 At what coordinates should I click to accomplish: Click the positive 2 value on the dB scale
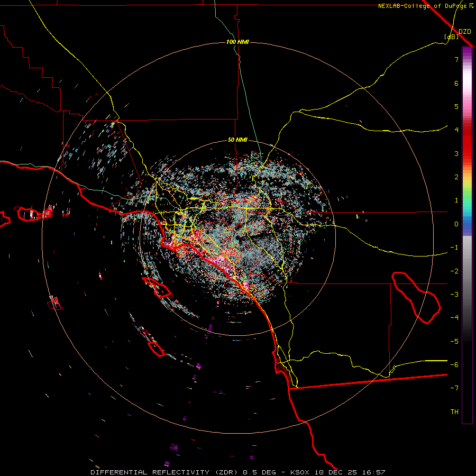pos(456,177)
